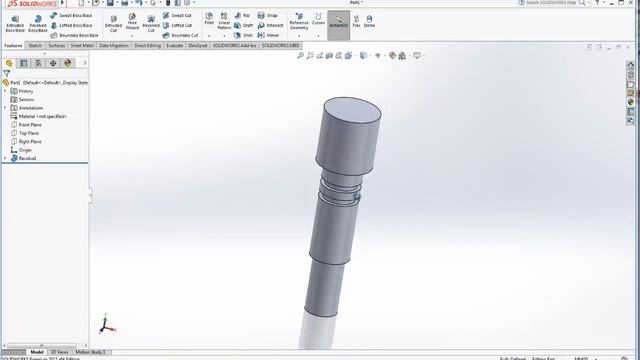Viewport: 640px width, 360px height.
Task: Select Sensors in feature tree
Action: (22, 100)
